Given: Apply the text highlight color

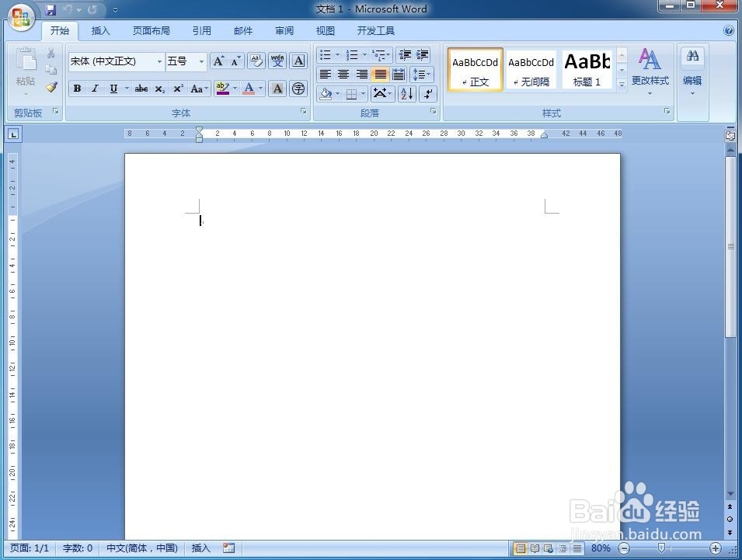Looking at the screenshot, I should (x=222, y=89).
